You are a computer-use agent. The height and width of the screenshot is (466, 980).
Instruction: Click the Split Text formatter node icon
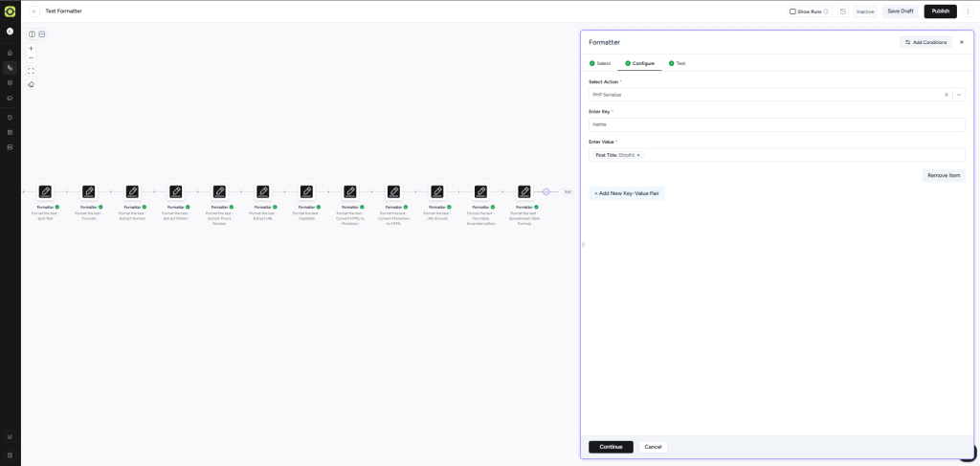click(45, 192)
